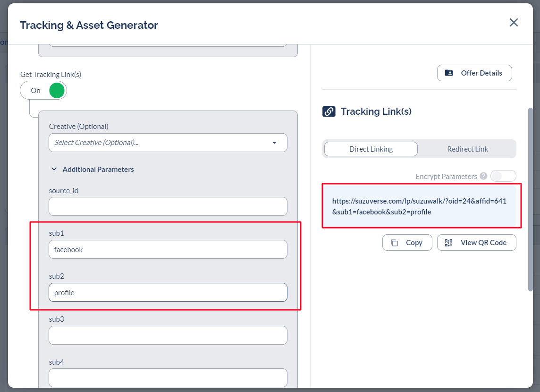
Task: Click into the source_id input field
Action: (x=168, y=206)
